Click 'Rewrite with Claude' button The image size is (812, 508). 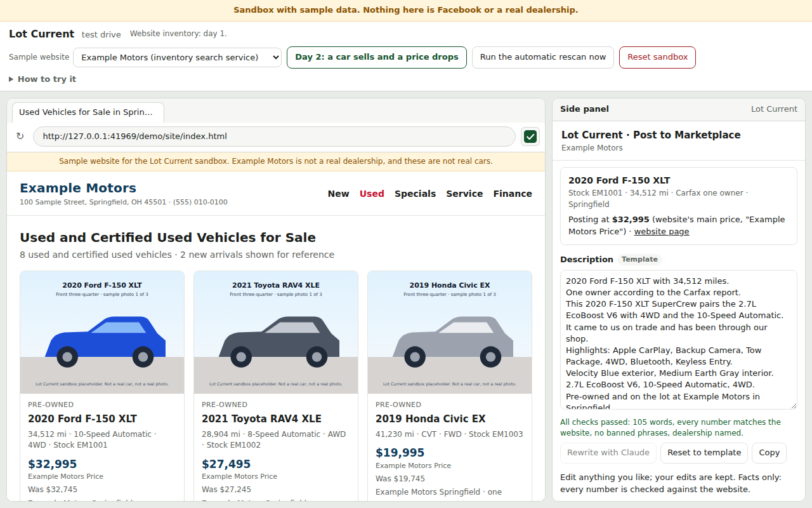coord(608,453)
